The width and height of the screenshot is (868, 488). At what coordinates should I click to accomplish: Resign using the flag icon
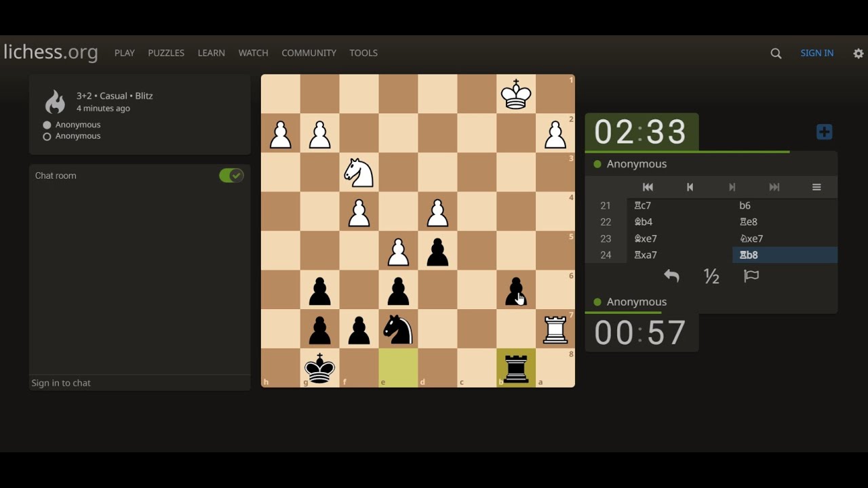[751, 276]
